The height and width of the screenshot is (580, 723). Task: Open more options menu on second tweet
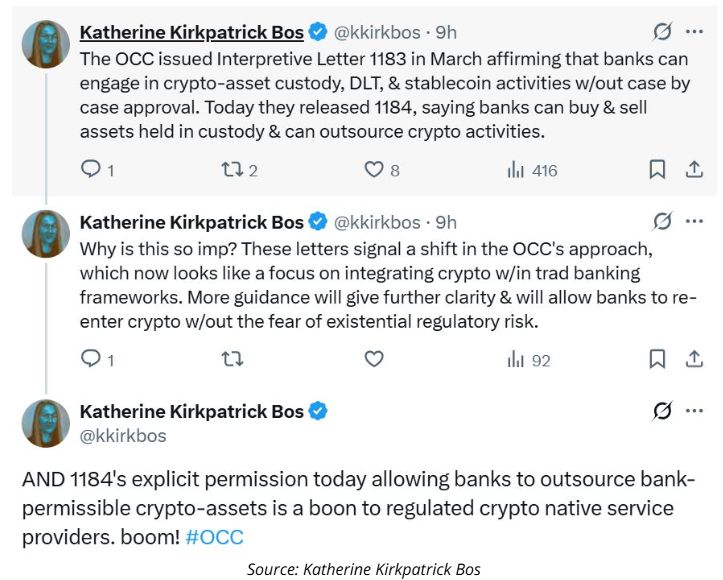click(694, 221)
